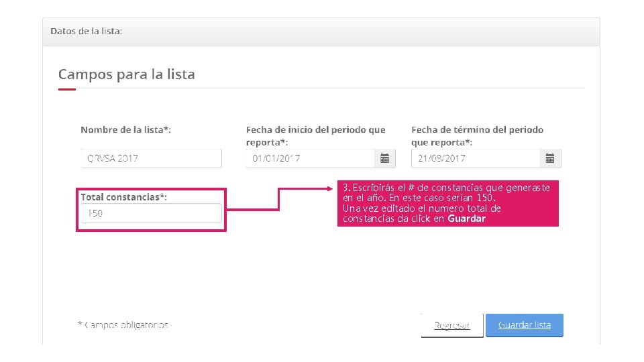Click the Regresar button
Image resolution: width=644 pixels, height=362 pixels.
click(x=451, y=326)
